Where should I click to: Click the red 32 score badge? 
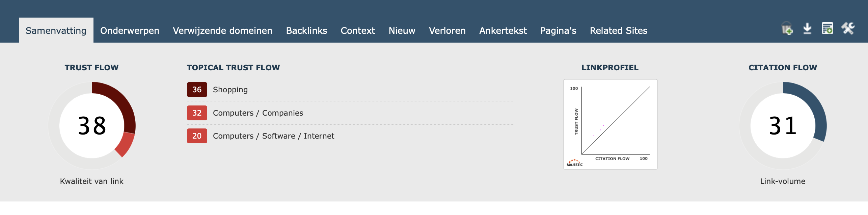(197, 113)
